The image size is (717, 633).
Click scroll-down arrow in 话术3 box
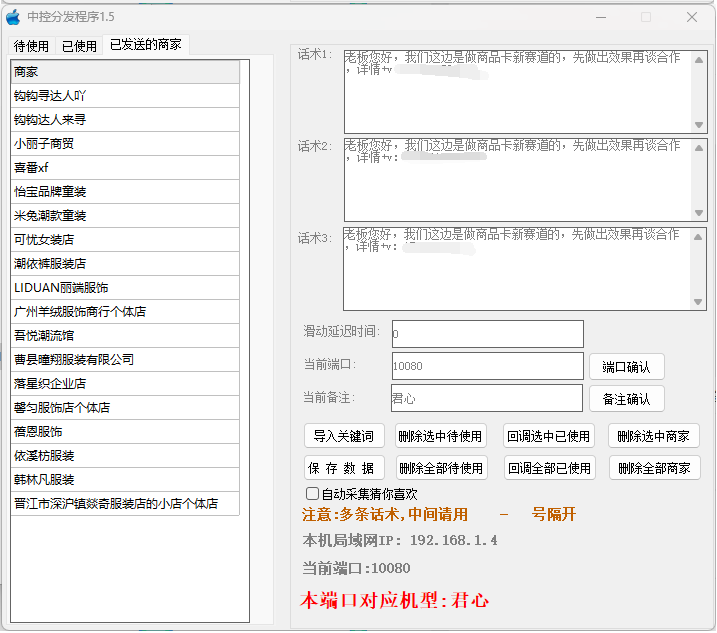[x=699, y=302]
